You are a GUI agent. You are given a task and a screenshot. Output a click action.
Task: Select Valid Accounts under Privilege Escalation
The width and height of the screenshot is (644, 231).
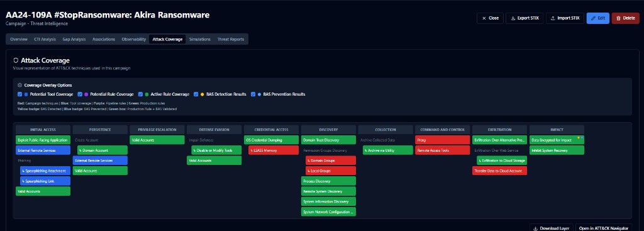[x=157, y=140]
